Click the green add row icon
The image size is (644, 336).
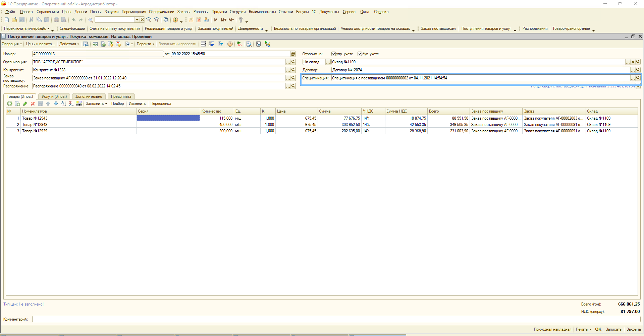click(x=10, y=104)
